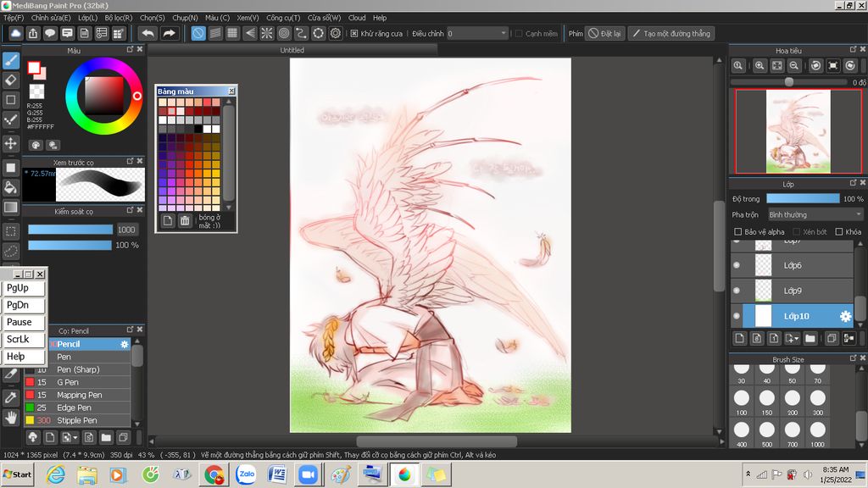This screenshot has height=488, width=868.
Task: Select the Bucket fill tool
Action: tap(10, 187)
